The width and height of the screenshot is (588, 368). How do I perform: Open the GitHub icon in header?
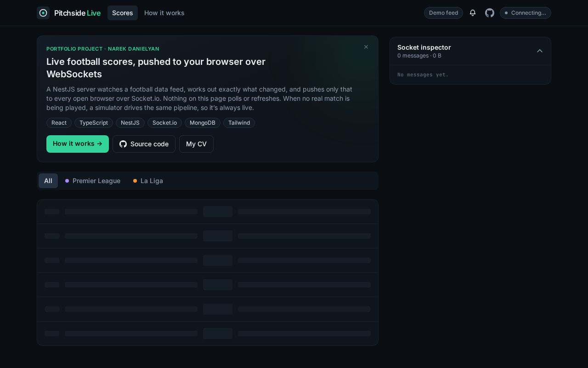pos(490,13)
